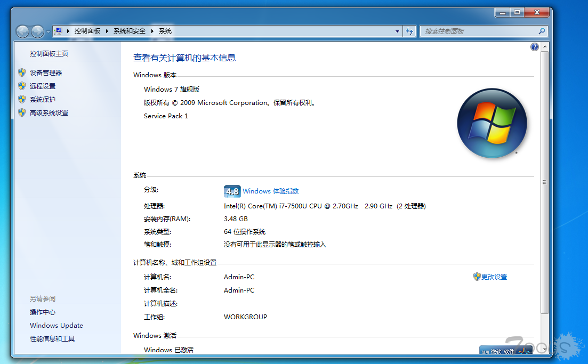Select the 系统和安全 breadcrumb

130,31
